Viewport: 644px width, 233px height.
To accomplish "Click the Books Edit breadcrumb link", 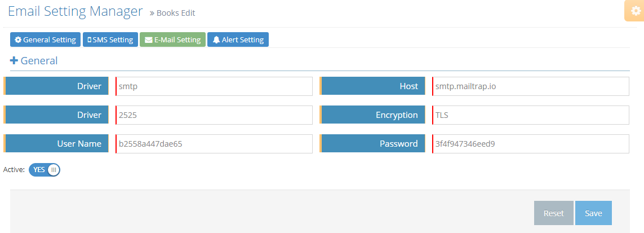I will (175, 13).
